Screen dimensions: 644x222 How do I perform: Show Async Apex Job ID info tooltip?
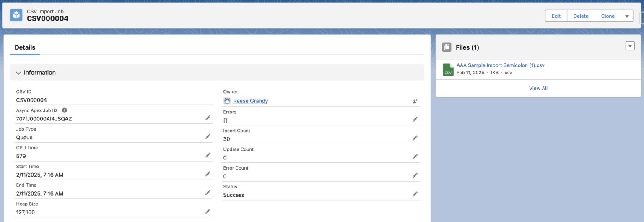click(x=65, y=110)
